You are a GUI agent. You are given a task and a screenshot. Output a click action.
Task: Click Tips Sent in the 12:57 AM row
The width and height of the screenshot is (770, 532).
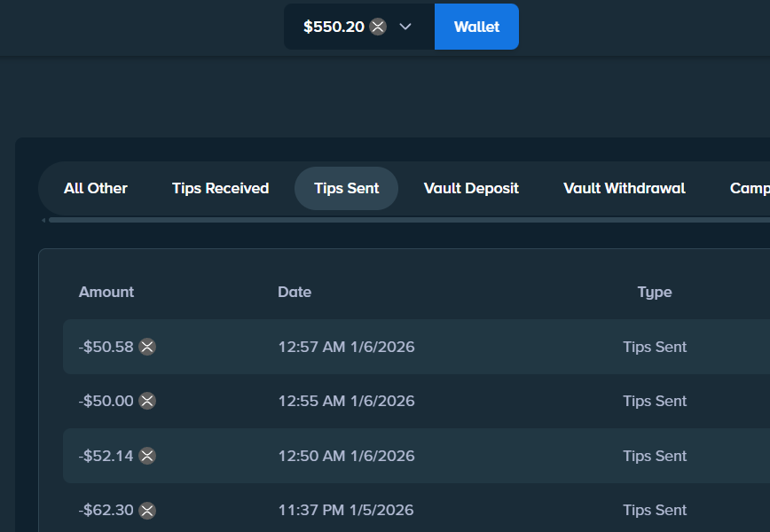tap(655, 347)
